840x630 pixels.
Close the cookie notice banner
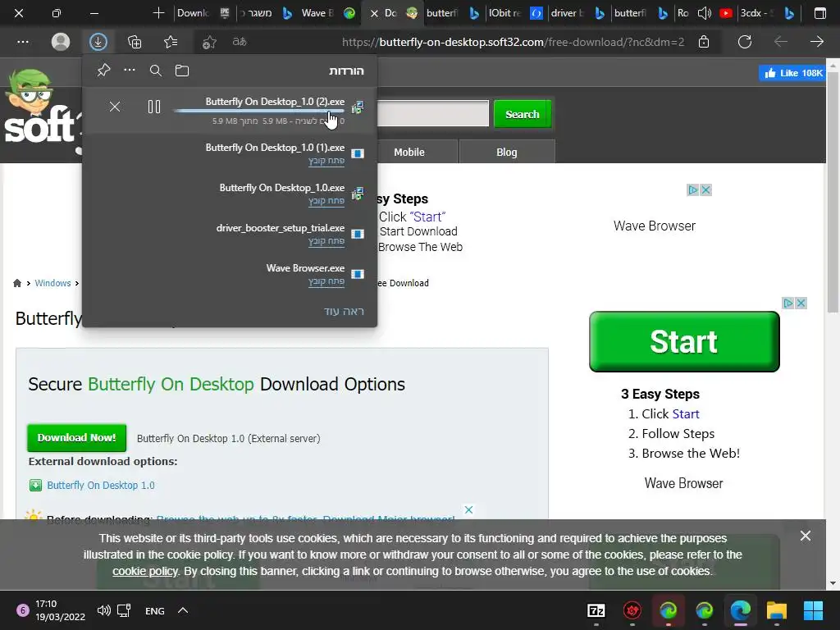click(x=806, y=536)
